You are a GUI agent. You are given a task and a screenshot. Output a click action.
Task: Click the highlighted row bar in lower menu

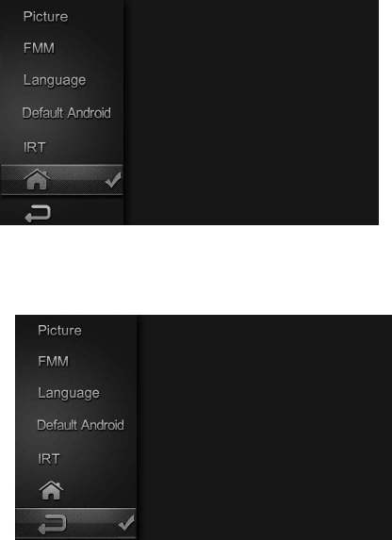(76, 523)
